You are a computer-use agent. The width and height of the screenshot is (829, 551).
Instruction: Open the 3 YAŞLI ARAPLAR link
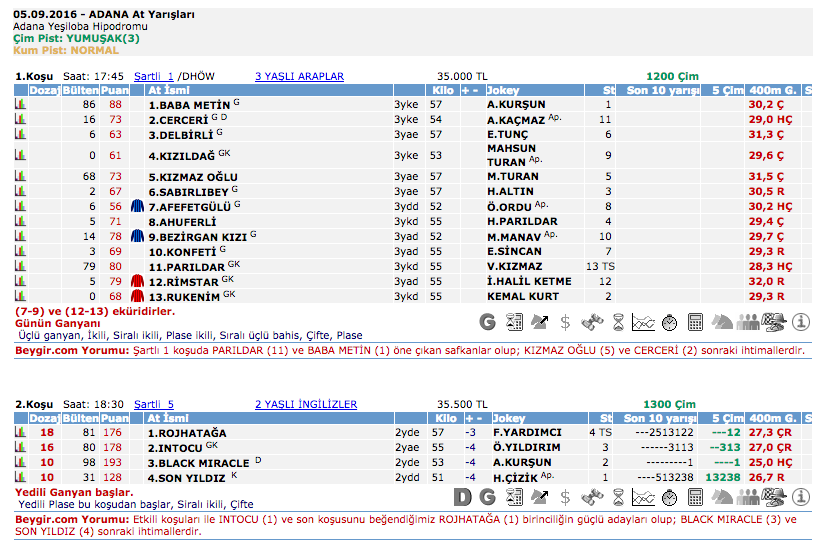point(299,76)
